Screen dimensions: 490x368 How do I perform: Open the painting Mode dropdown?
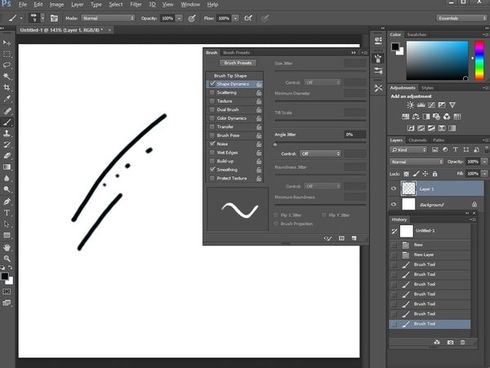108,18
